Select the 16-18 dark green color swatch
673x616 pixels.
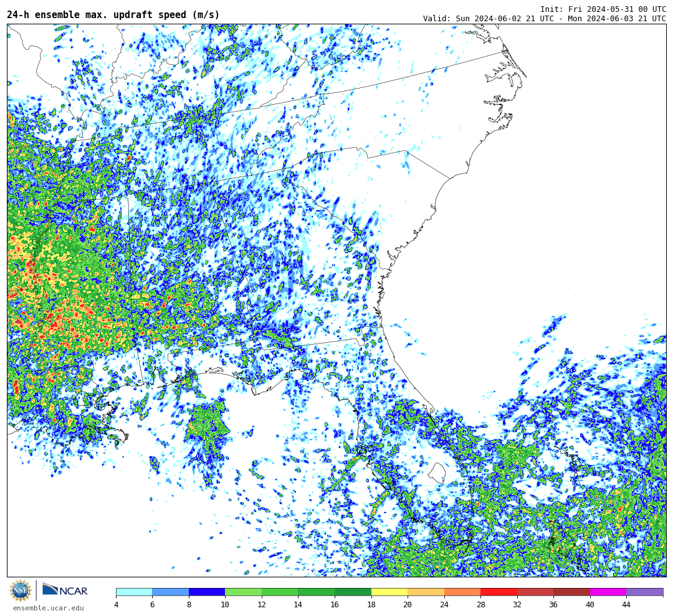tap(353, 592)
